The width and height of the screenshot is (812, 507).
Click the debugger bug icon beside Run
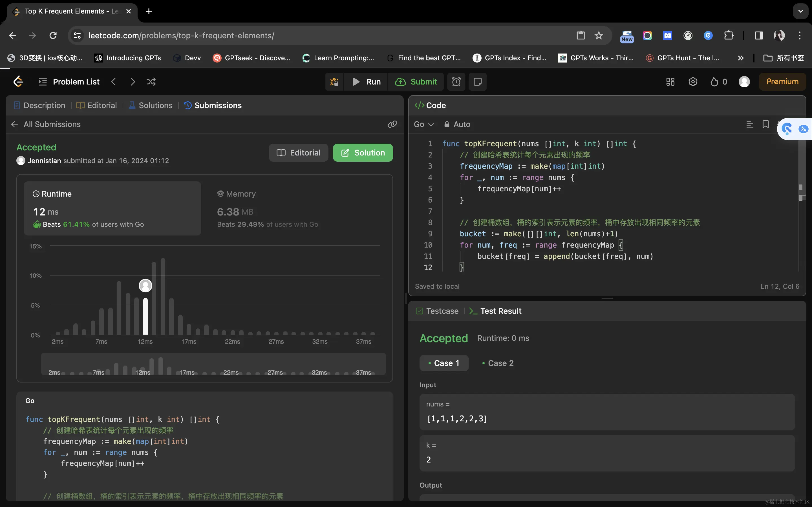coord(334,82)
